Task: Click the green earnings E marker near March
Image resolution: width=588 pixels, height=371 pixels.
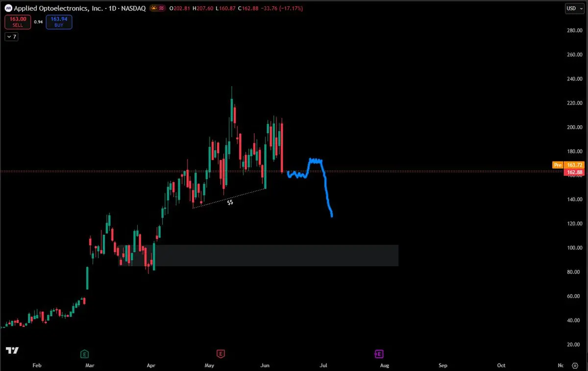Action: click(84, 353)
